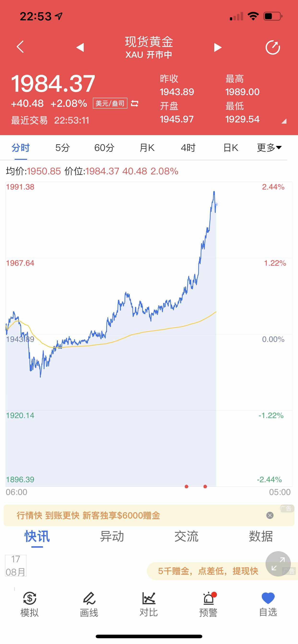
Task: Tap the refresh icon in header
Action: [273, 47]
